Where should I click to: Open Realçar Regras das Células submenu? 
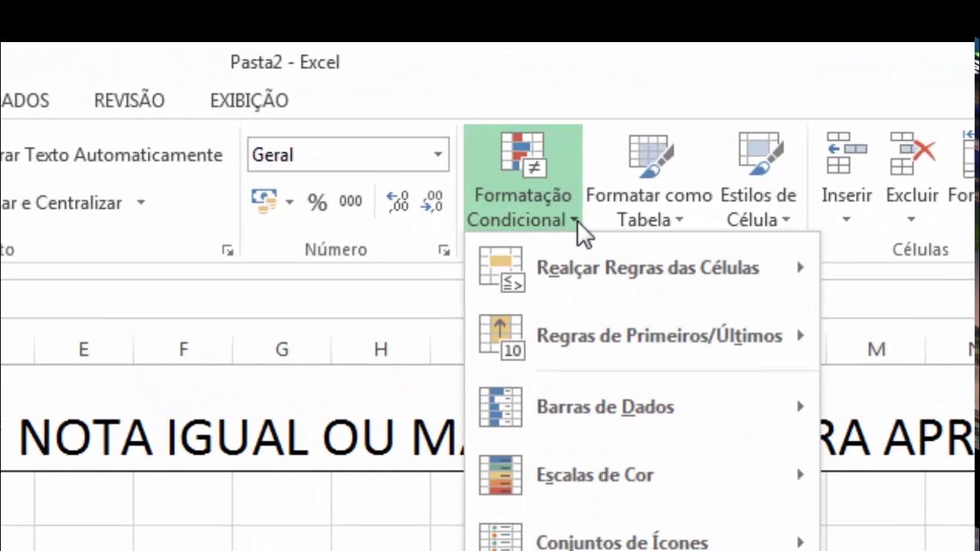tap(642, 268)
